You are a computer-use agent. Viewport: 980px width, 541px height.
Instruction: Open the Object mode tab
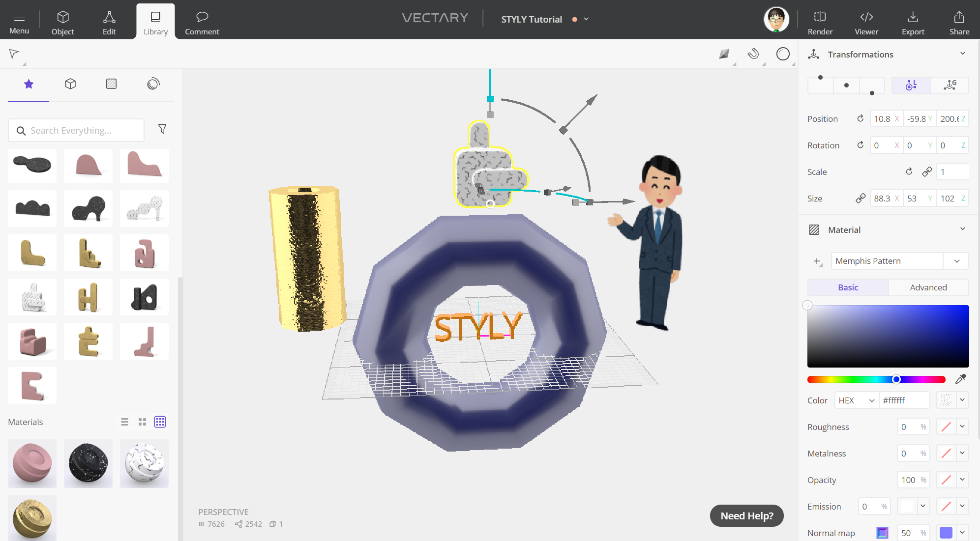pyautogui.click(x=62, y=22)
